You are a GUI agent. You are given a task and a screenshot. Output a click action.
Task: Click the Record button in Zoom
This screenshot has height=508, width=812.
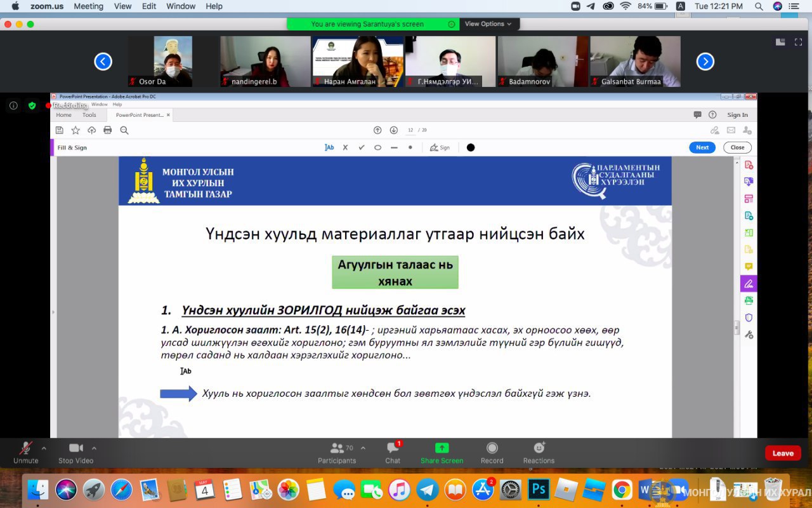click(492, 453)
